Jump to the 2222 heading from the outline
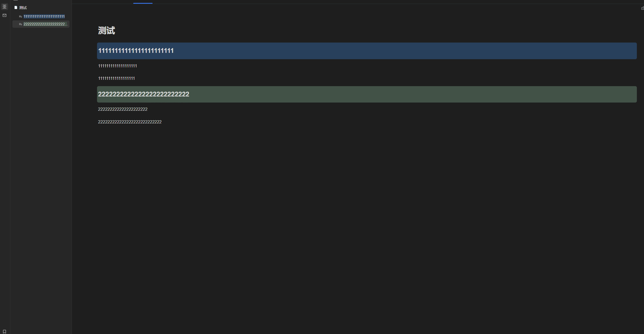Screen dimensions: 644x334 pos(44,24)
